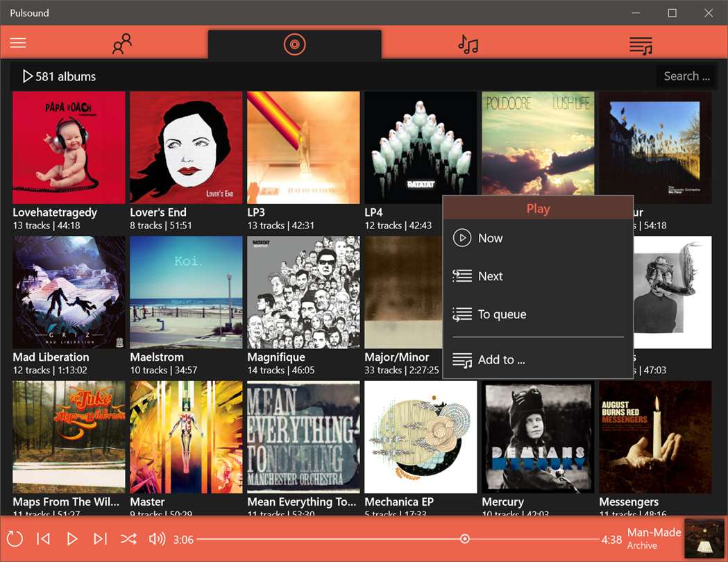The image size is (728, 562).
Task: Open the Playlists tab
Action: [641, 46]
